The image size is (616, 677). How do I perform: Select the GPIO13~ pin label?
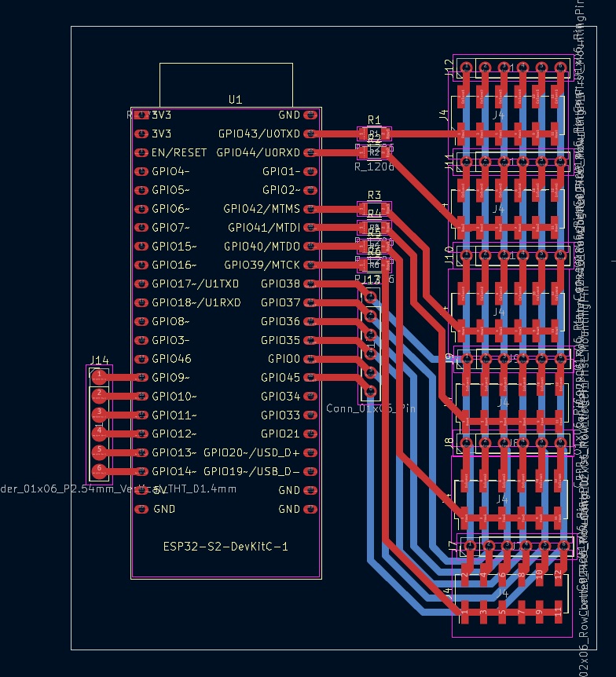pyautogui.click(x=174, y=453)
